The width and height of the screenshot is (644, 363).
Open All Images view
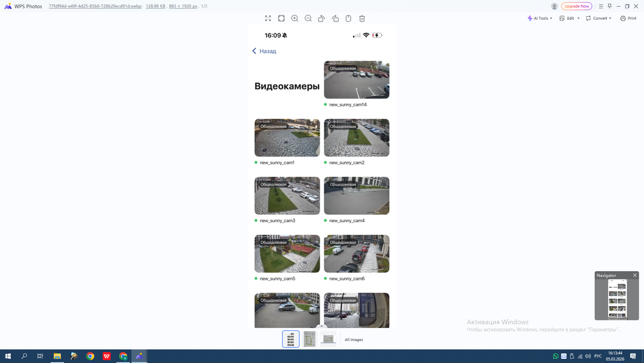coord(354,340)
